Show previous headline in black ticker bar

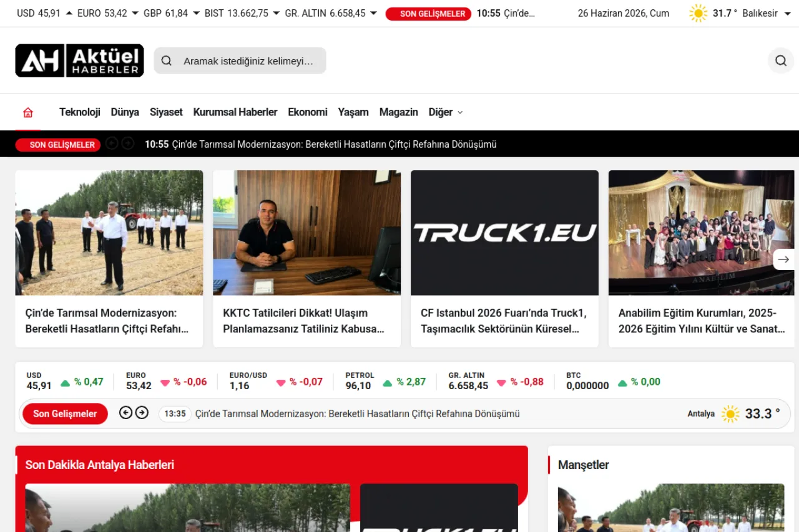[x=112, y=143]
